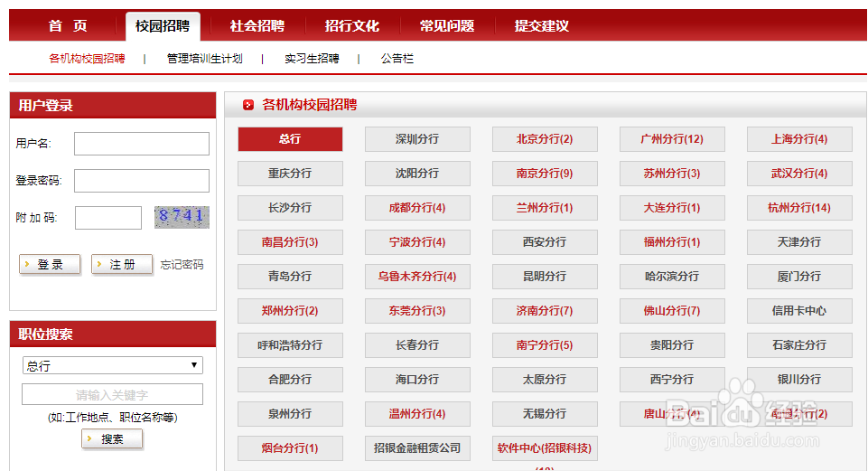Select 招银金融租赁公司 institution button
Viewport: 868px width, 471px height.
[x=417, y=448]
